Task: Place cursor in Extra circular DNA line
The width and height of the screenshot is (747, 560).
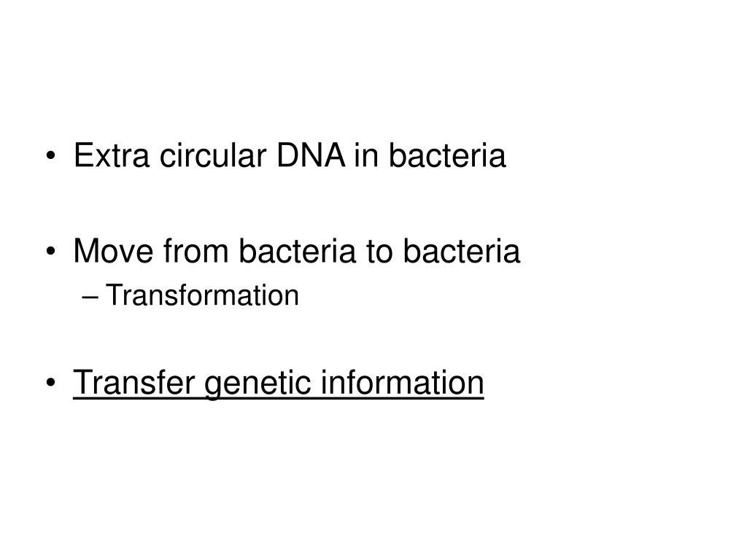Action: tap(290, 155)
